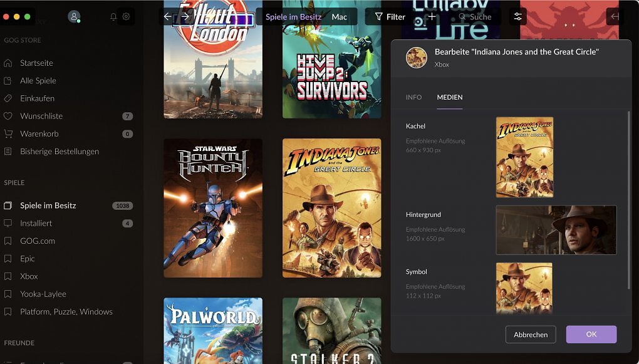Click the plus icon next to Filter
This screenshot has width=639, height=364.
(x=432, y=17)
